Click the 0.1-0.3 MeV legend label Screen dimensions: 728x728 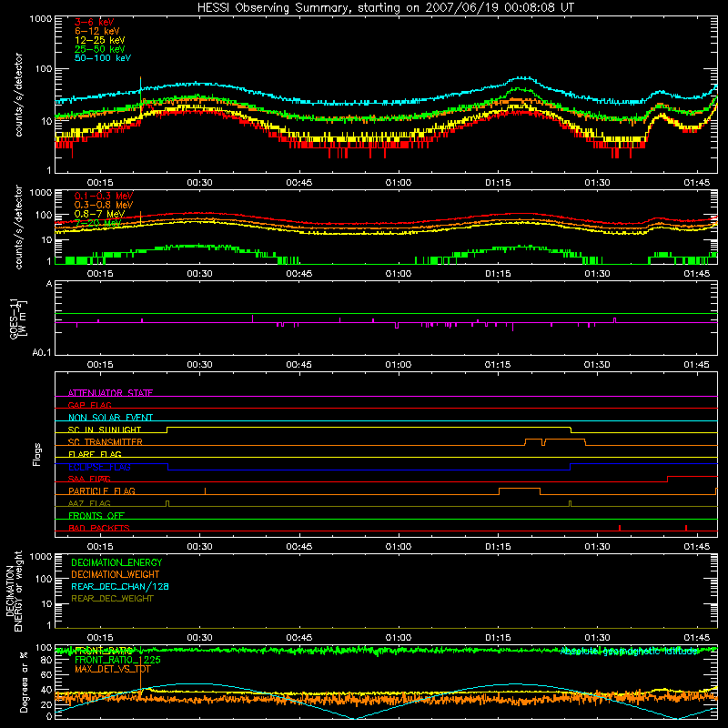tap(104, 196)
